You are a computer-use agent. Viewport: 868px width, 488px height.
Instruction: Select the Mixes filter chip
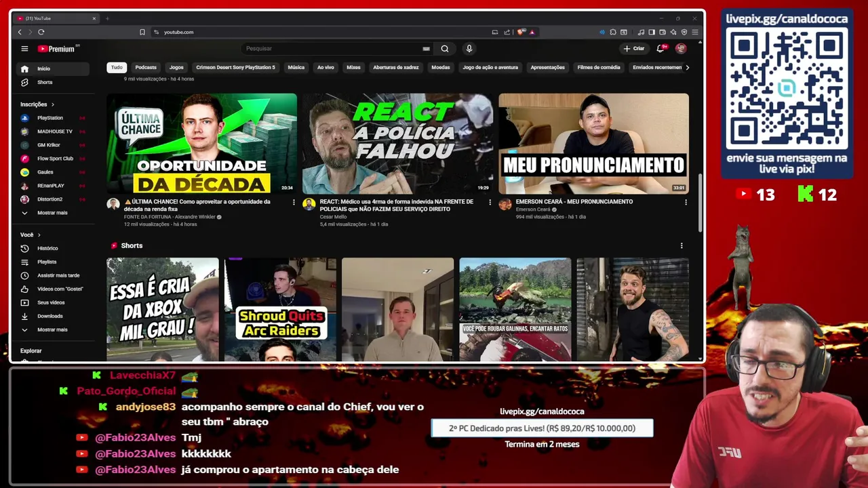353,67
